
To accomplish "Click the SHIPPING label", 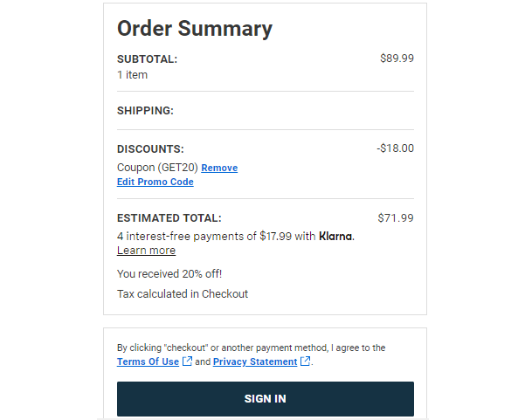I will point(145,111).
